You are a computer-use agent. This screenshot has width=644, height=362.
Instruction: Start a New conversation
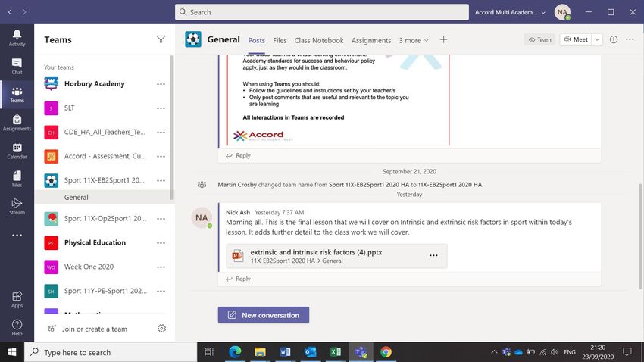[264, 315]
